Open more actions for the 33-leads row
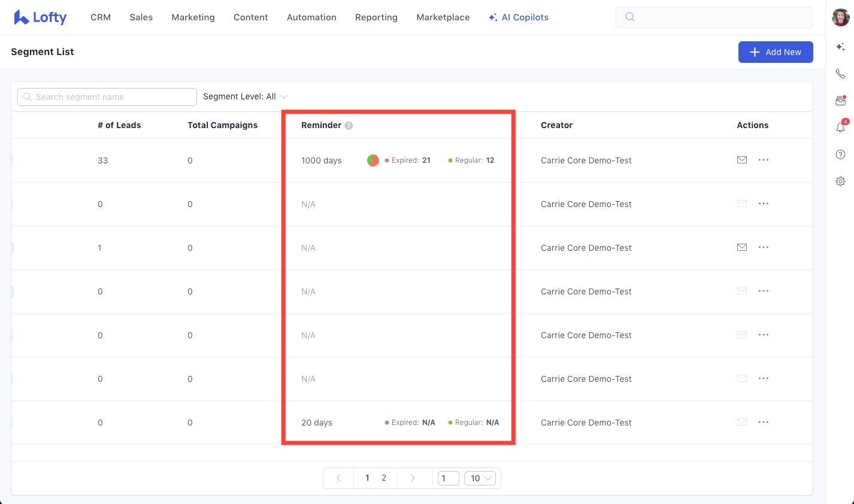The image size is (854, 504). tap(764, 160)
